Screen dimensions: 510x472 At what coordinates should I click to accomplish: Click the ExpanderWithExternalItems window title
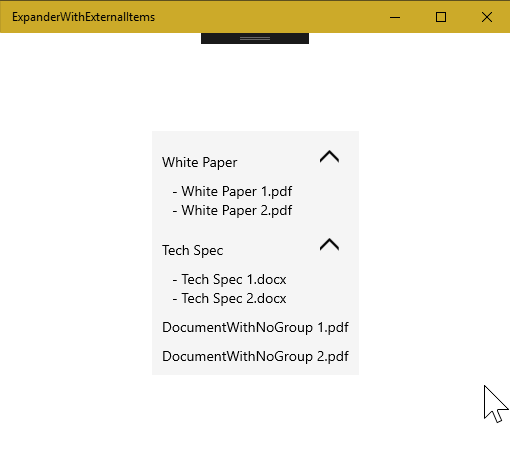pos(84,17)
